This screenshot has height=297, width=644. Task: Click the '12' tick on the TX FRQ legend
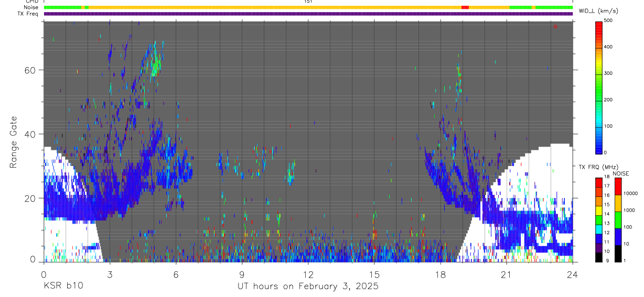[607, 233]
